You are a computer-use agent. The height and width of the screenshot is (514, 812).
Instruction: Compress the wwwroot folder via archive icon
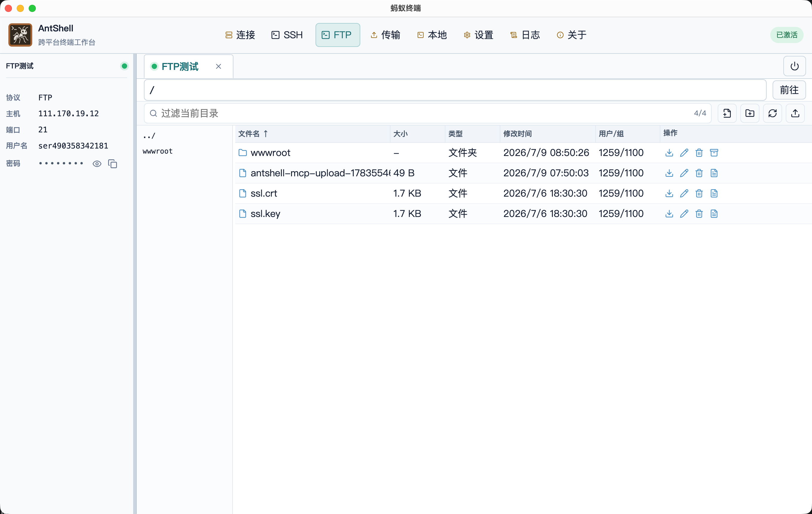click(714, 153)
